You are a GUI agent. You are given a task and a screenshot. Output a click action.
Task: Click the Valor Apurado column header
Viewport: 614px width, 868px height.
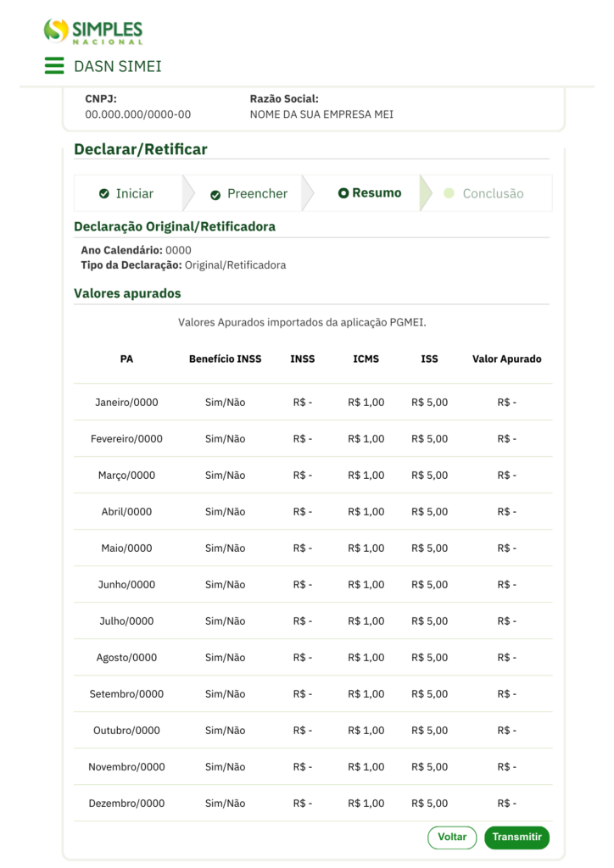pos(506,359)
